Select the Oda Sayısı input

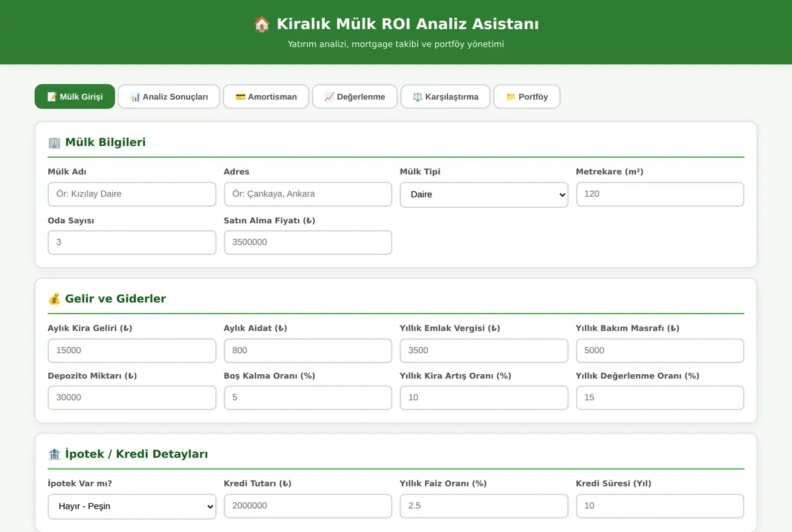pyautogui.click(x=132, y=242)
